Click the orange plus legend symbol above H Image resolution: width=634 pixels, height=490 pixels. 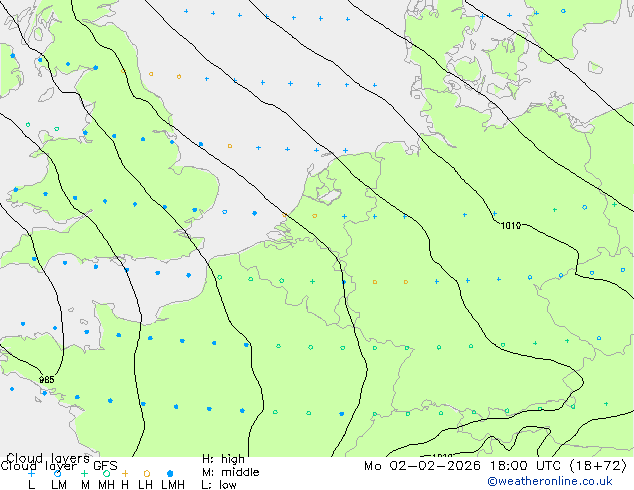[125, 473]
